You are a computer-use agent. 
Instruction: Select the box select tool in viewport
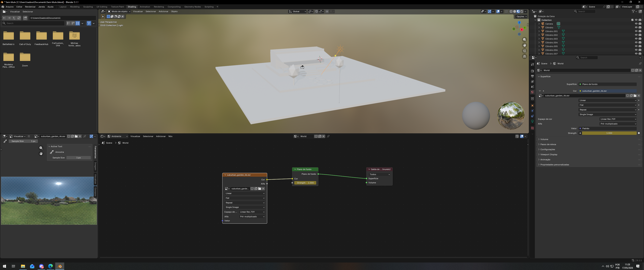[x=103, y=16]
